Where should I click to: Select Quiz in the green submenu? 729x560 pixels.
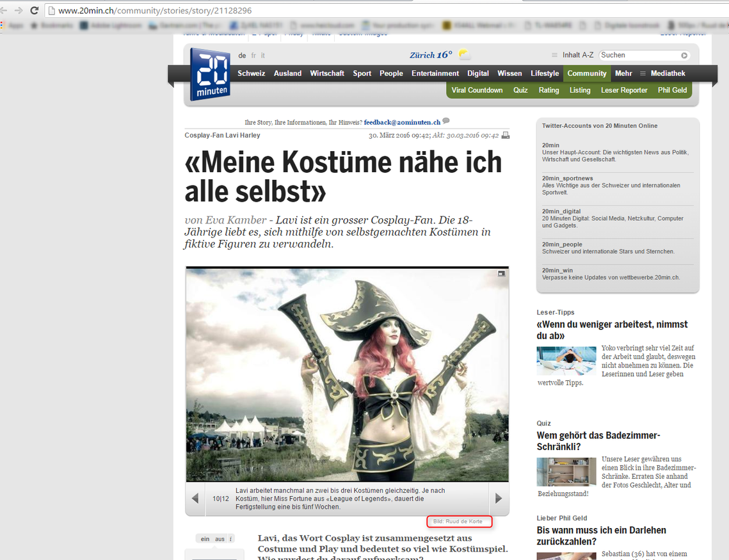click(x=520, y=90)
